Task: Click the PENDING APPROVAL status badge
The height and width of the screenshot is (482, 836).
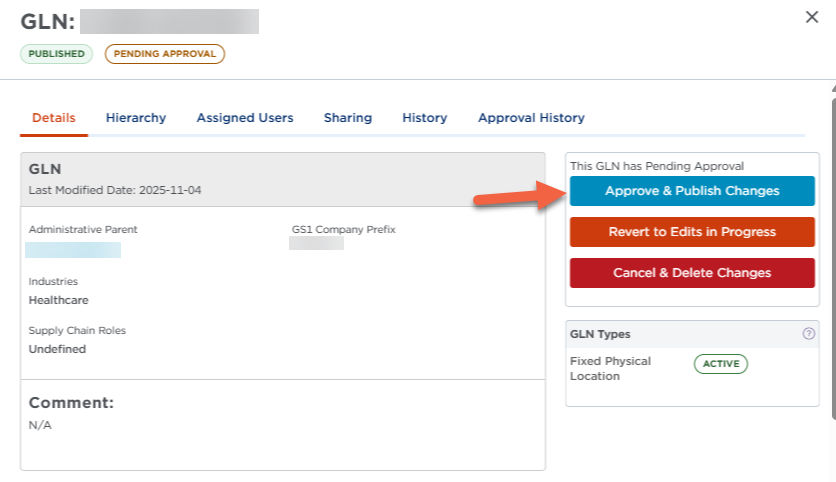Action: 165,54
